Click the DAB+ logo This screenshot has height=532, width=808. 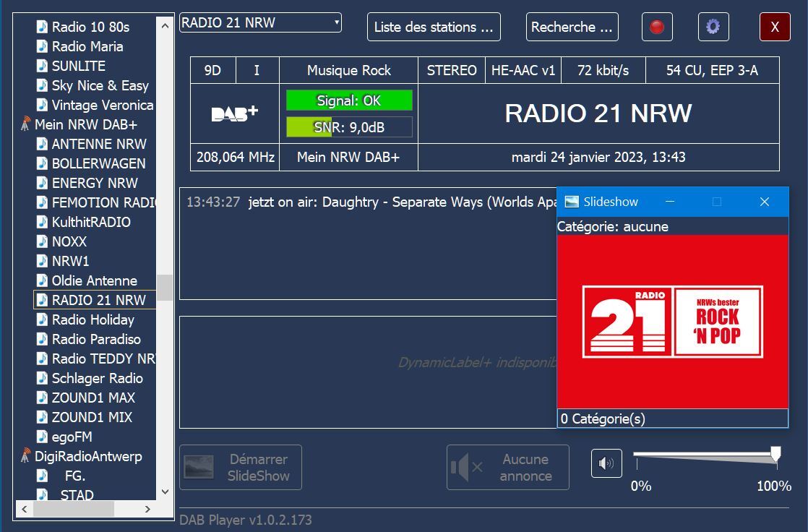pyautogui.click(x=234, y=113)
